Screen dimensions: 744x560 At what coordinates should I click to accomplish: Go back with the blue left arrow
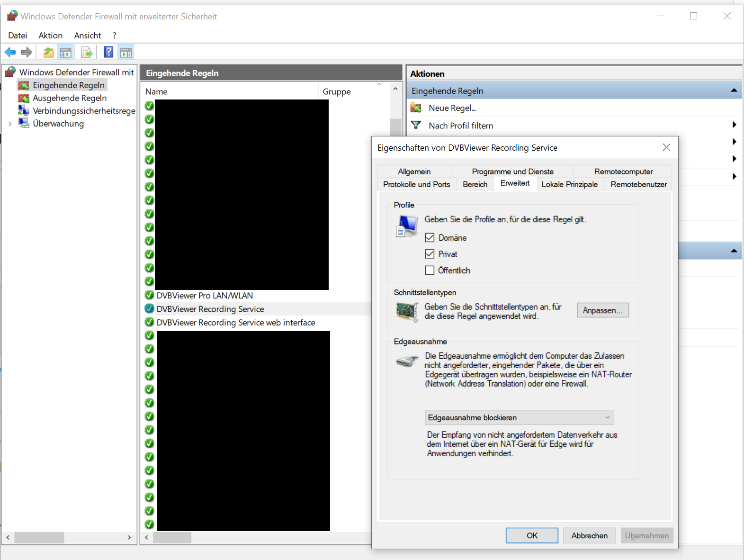click(x=10, y=52)
